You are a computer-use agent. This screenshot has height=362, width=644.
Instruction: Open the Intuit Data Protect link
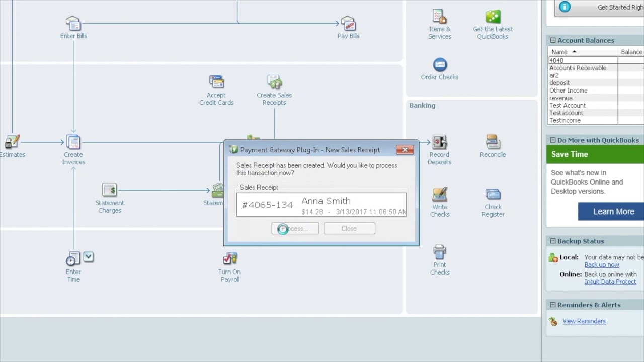[x=610, y=282]
